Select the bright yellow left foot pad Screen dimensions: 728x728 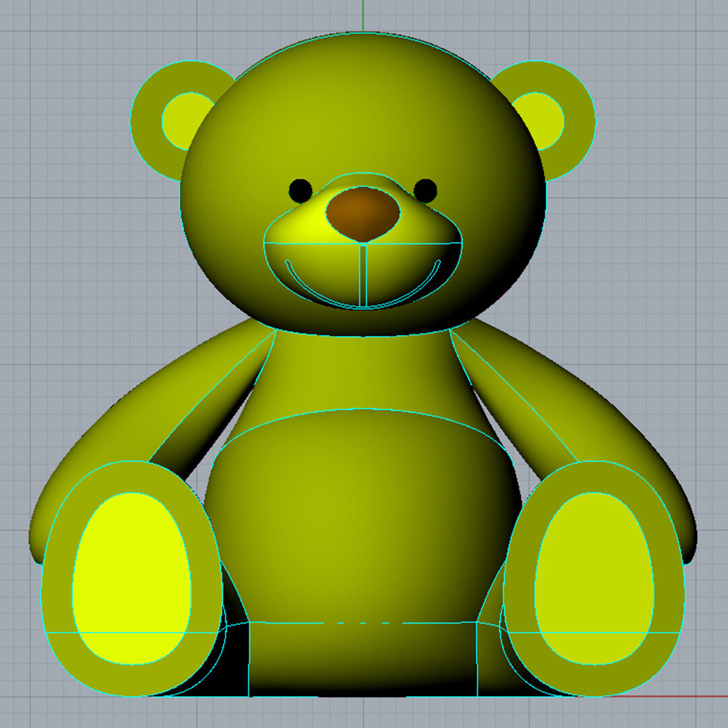click(x=132, y=578)
